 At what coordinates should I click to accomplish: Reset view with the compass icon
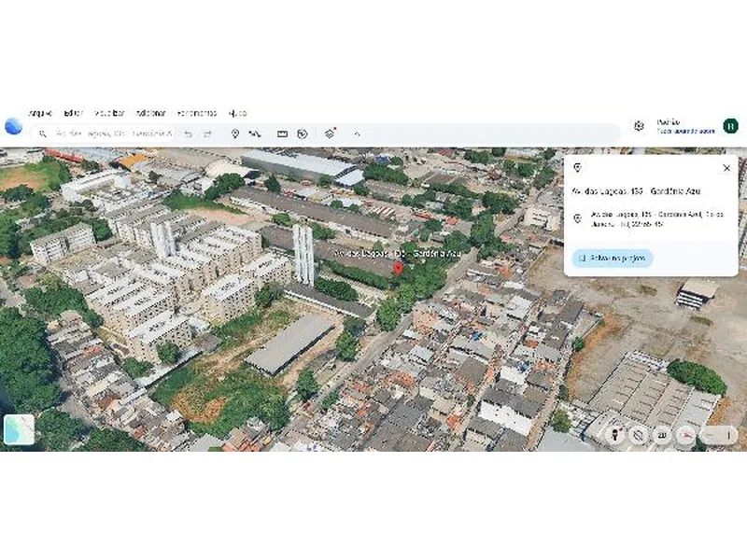[640, 433]
